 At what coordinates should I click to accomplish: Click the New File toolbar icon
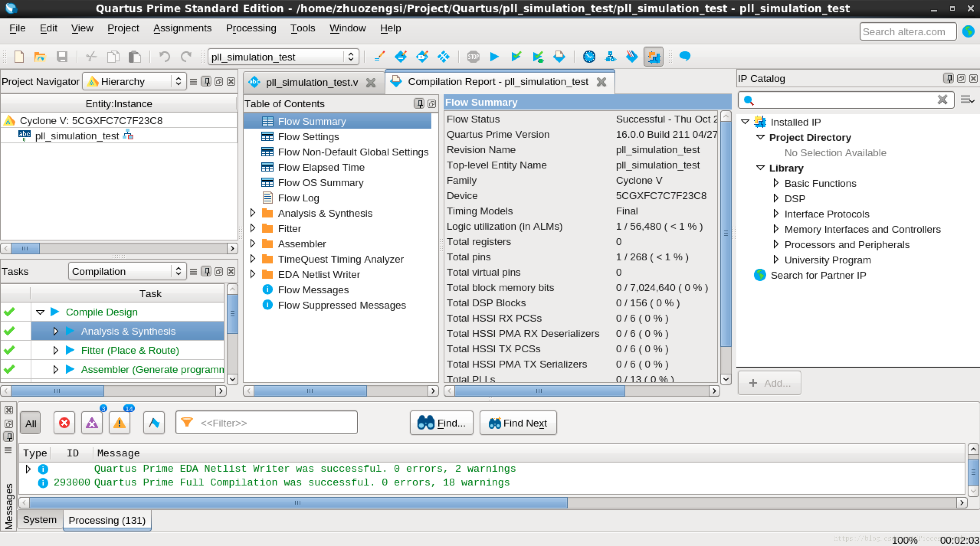point(19,57)
